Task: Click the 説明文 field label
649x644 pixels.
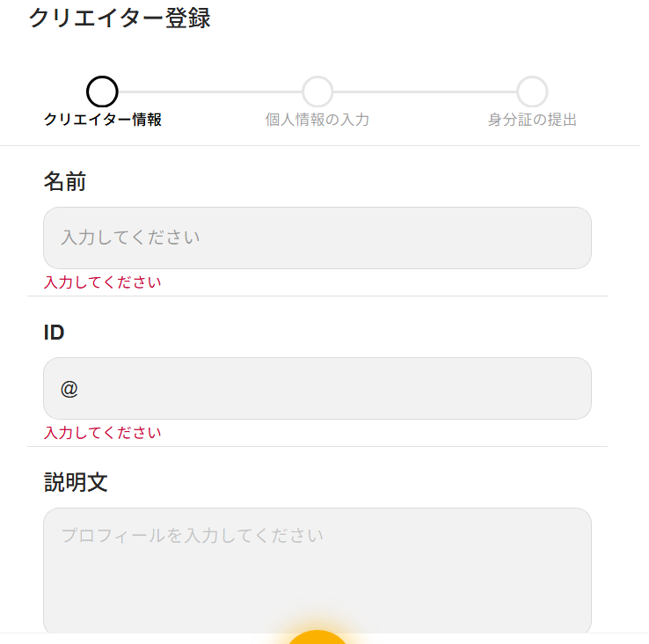Action: 76,482
